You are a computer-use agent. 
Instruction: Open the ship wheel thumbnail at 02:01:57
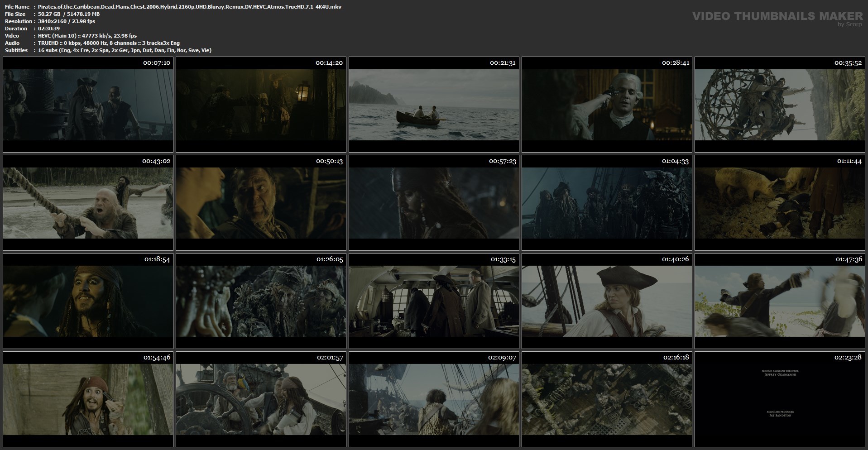point(261,399)
